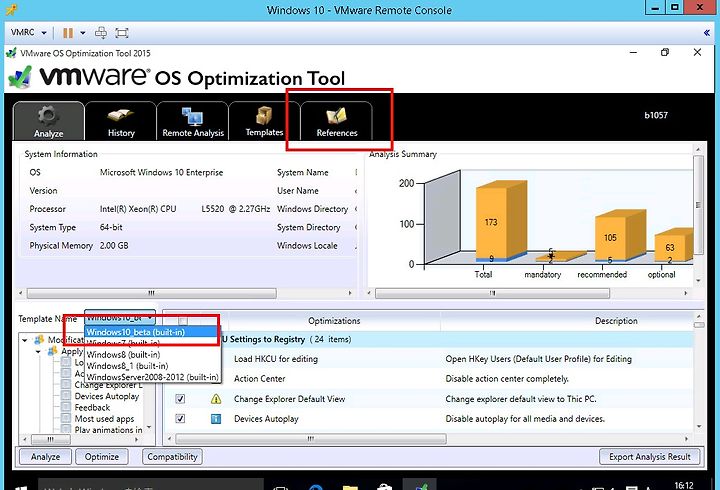Click the b1057 build label

(x=656, y=115)
